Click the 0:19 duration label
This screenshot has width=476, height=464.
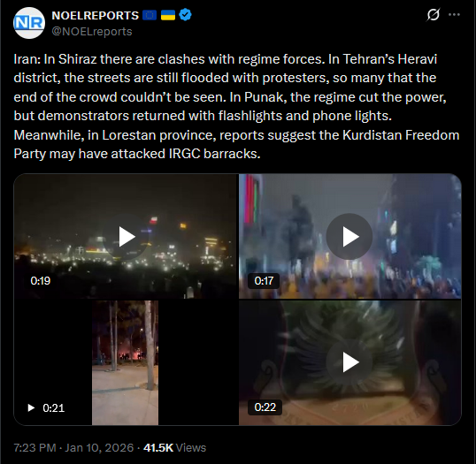(41, 281)
